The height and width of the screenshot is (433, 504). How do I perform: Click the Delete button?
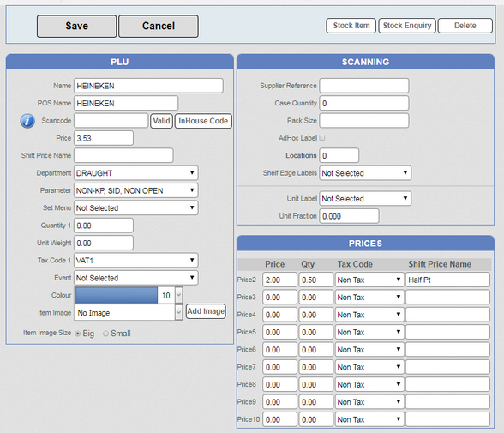[x=465, y=26]
